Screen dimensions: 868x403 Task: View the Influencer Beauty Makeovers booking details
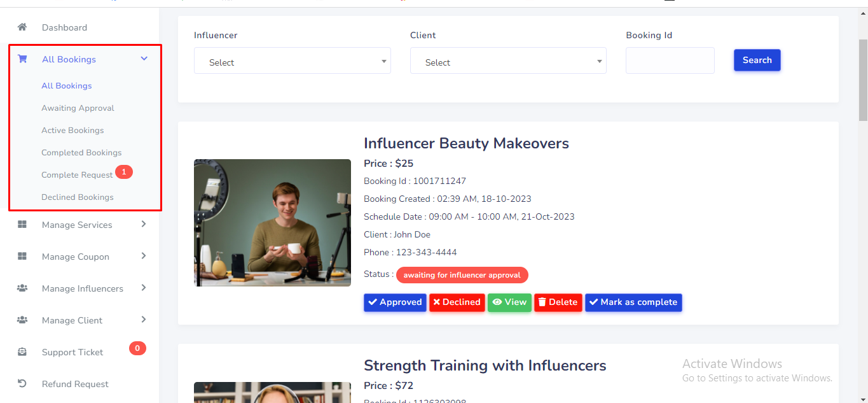coord(509,302)
